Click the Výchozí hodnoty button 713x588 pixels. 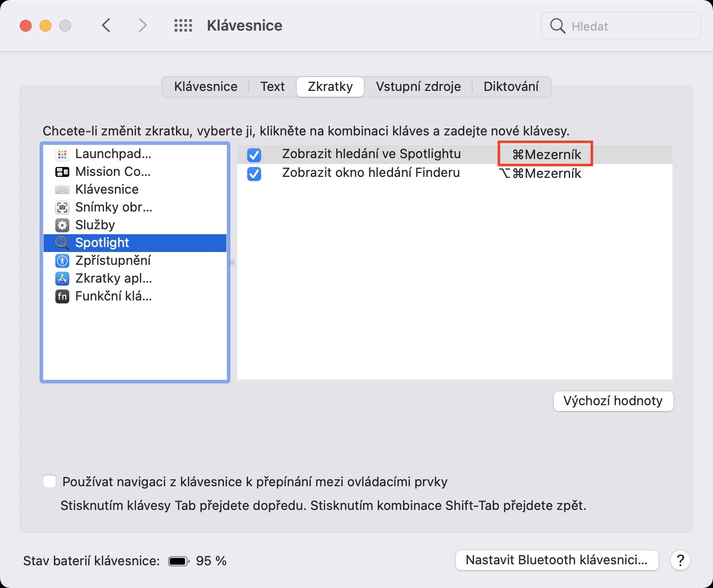(613, 401)
